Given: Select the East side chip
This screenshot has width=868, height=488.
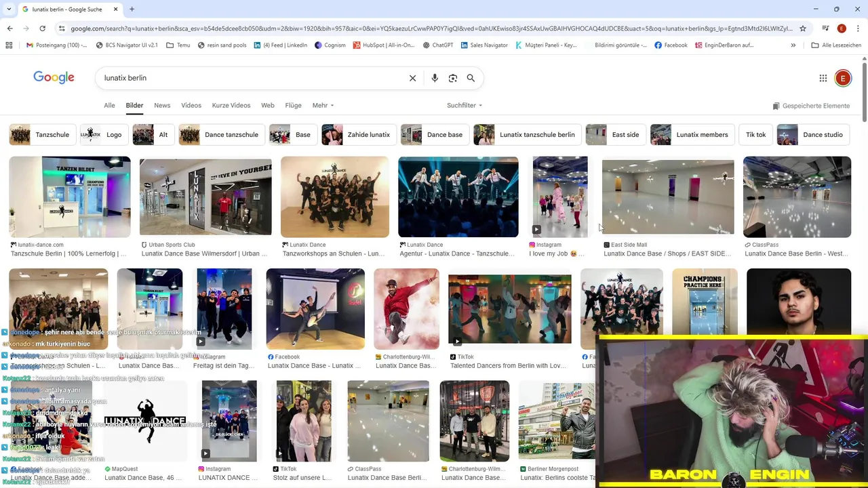Looking at the screenshot, I should pyautogui.click(x=615, y=135).
